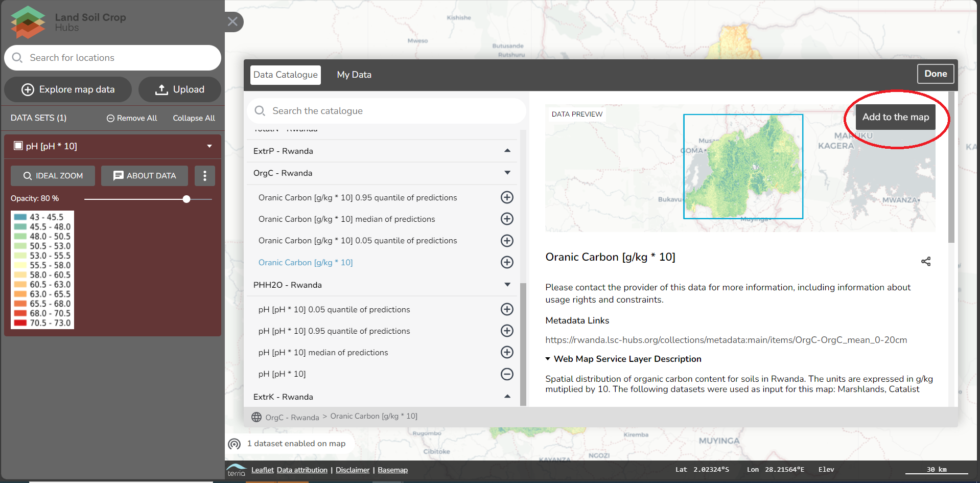Add Oranic Carbon 0.05 quantile plus icon

click(x=506, y=241)
